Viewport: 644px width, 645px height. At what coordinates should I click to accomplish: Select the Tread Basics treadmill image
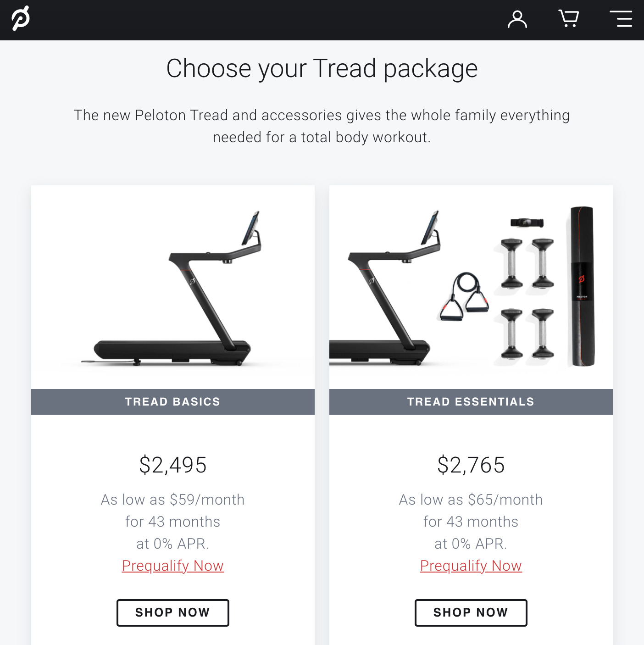click(173, 288)
